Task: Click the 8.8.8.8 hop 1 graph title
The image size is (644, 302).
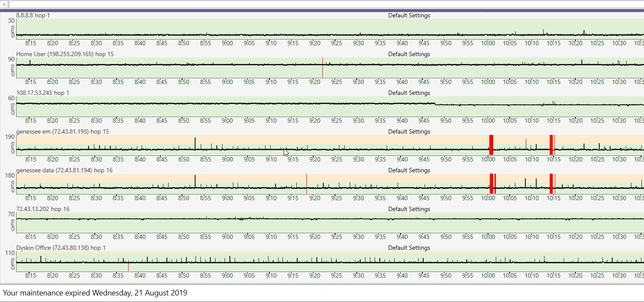Action: 33,15
